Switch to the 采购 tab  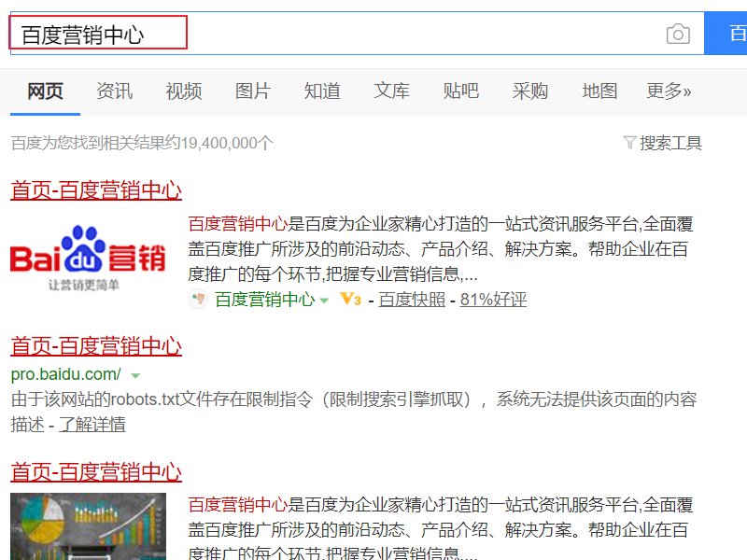[x=530, y=91]
